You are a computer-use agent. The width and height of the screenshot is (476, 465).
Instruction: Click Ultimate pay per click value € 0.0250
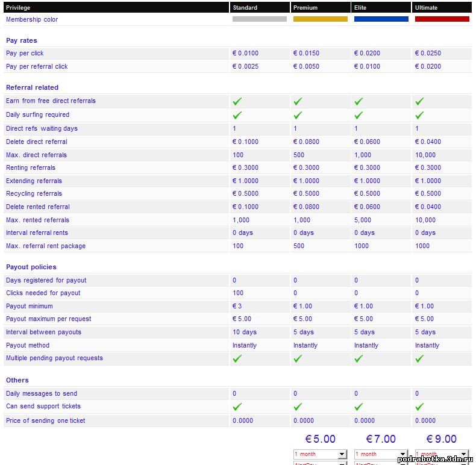[428, 53]
